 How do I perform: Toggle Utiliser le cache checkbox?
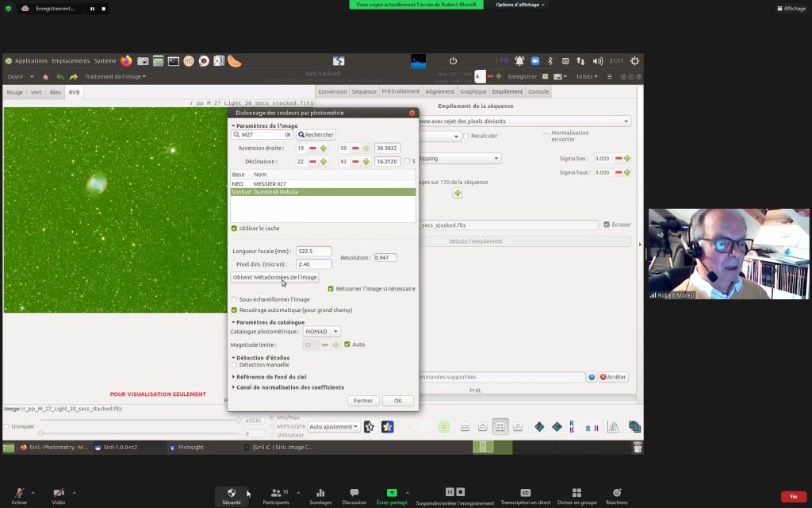(234, 228)
